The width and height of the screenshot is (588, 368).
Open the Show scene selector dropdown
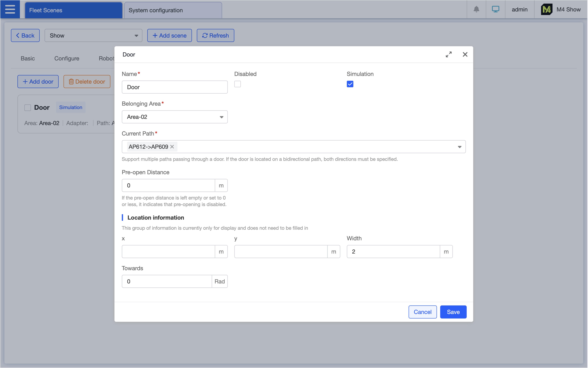tap(93, 36)
